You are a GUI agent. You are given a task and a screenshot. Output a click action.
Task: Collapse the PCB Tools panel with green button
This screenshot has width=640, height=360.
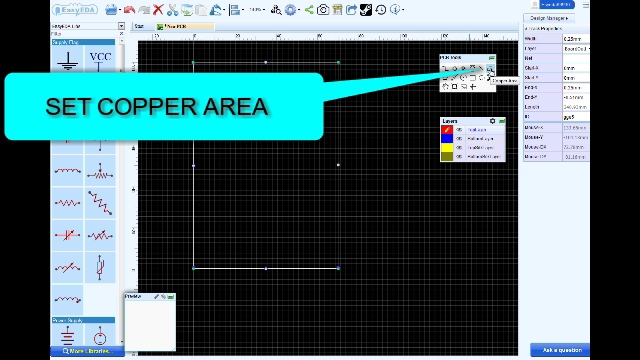point(491,58)
